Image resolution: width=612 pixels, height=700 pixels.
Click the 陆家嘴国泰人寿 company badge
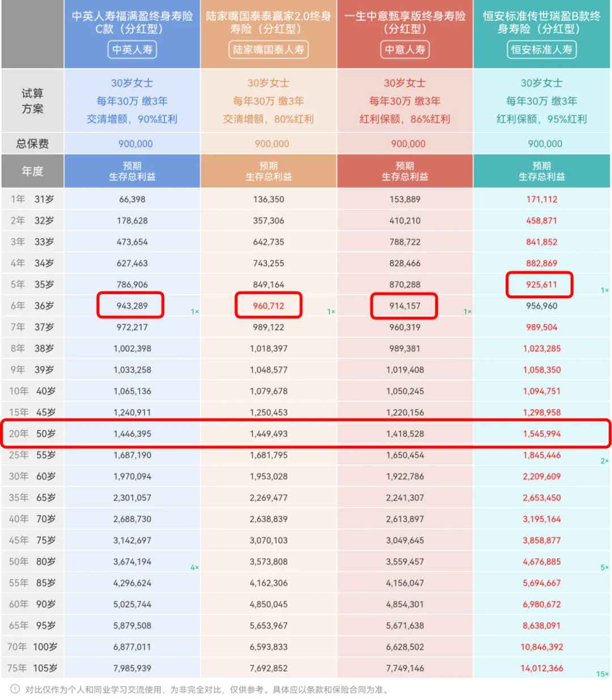269,50
